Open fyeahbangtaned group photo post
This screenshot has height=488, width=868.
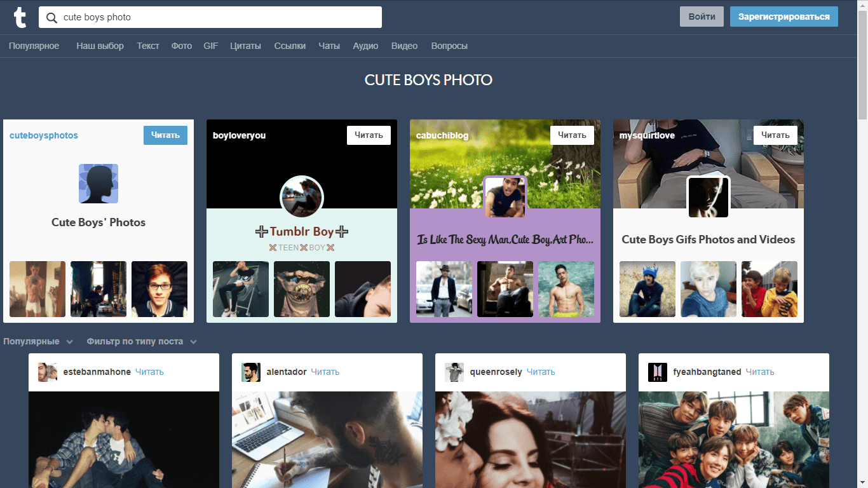(734, 440)
